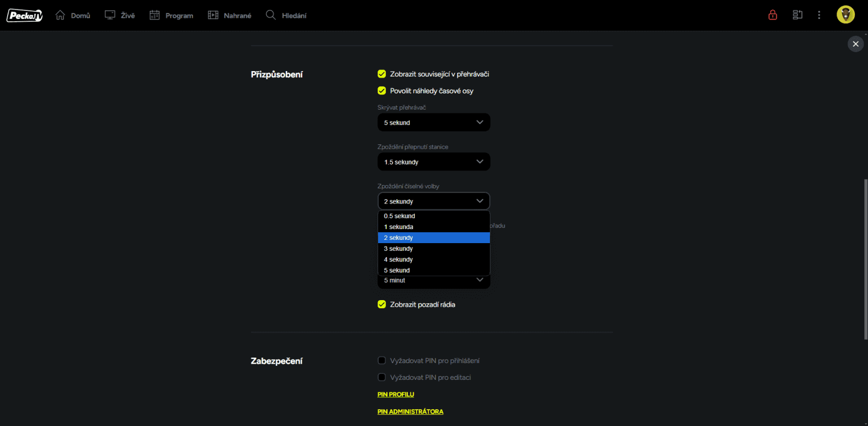Go to Živě live TV
The width and height of the screenshot is (868, 426).
pyautogui.click(x=120, y=15)
